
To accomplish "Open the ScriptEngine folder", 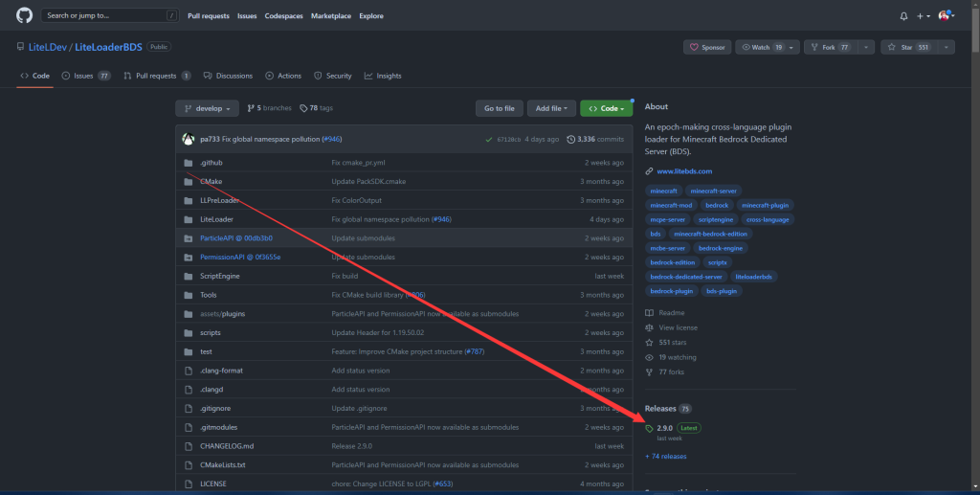I will [x=219, y=277].
